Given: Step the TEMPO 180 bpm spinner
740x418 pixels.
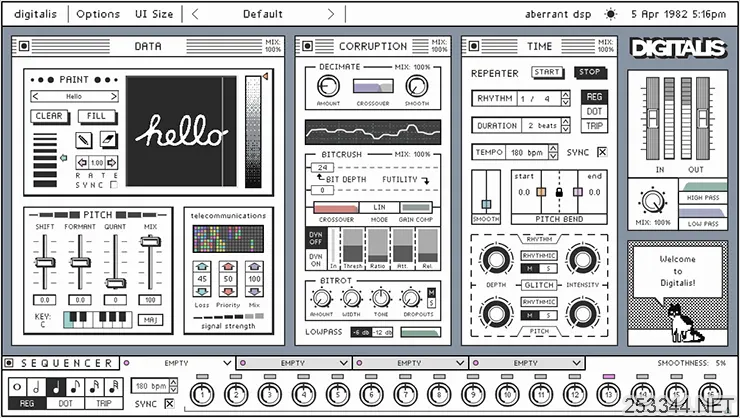Looking at the screenshot, I should (553, 152).
